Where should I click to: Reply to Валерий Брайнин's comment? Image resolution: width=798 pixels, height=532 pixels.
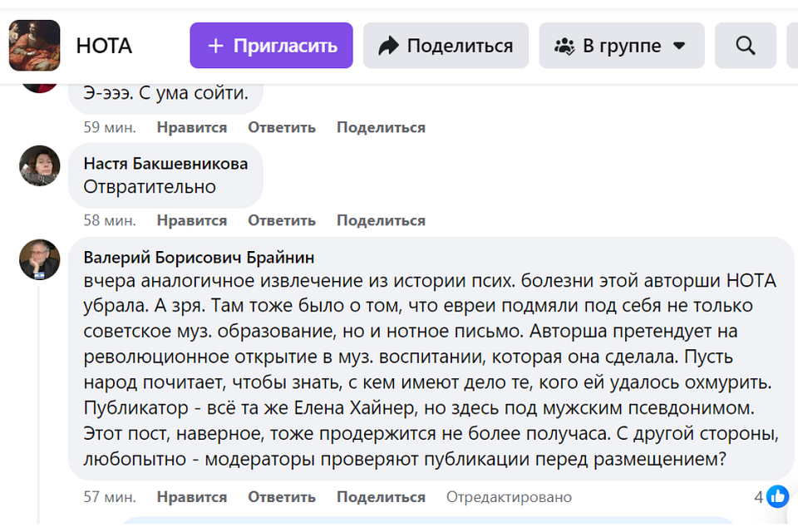click(x=281, y=497)
